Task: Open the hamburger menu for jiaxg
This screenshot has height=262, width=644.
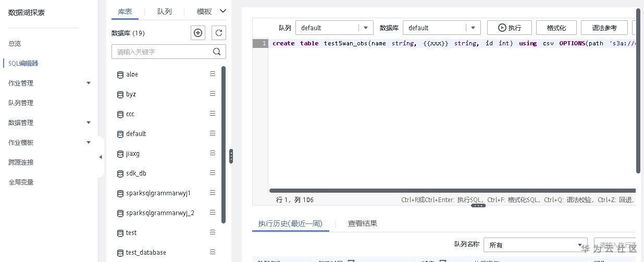Action: pyautogui.click(x=213, y=153)
